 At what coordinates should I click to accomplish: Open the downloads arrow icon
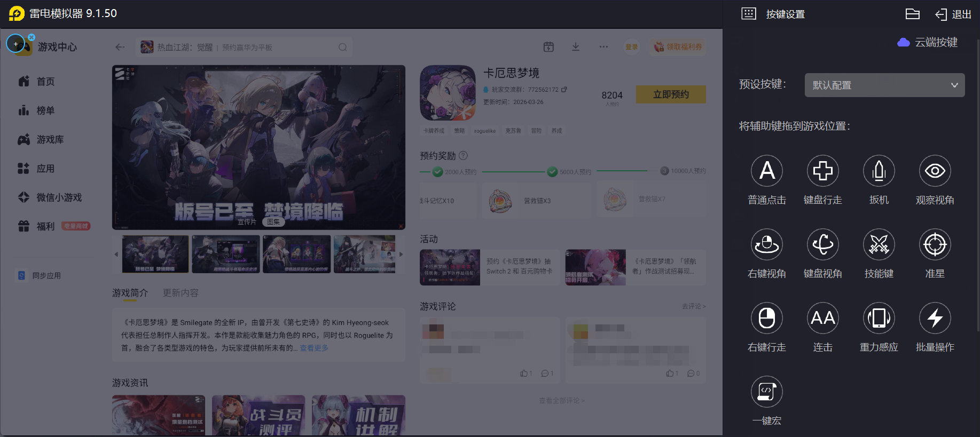[x=576, y=47]
